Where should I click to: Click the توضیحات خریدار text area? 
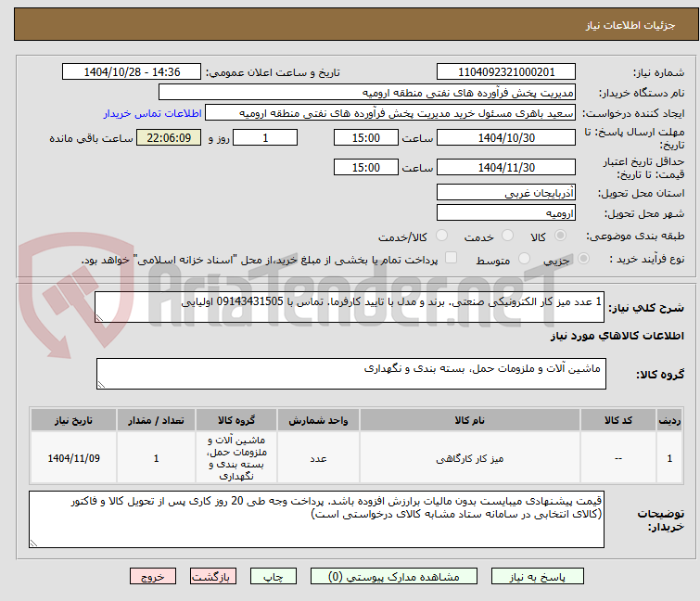coord(316,519)
